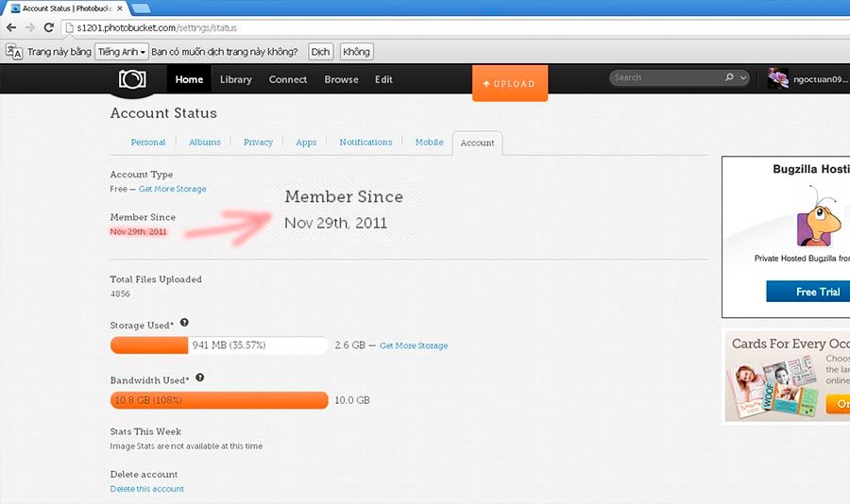Click the Free Trial ad button
This screenshot has width=850, height=504.
[807, 292]
